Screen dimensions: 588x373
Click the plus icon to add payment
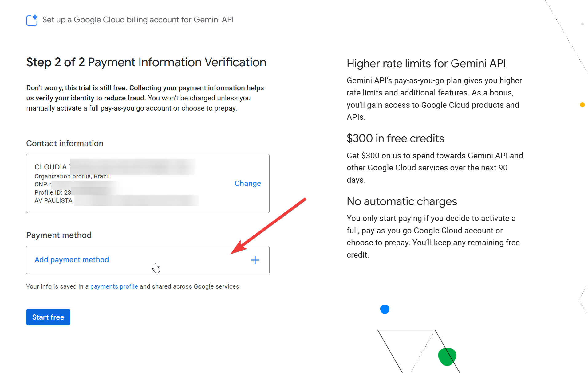(255, 260)
